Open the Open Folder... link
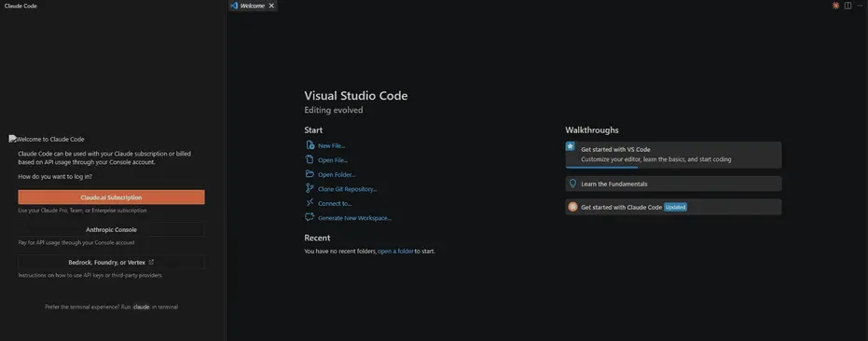This screenshot has width=868, height=341. pos(337,174)
